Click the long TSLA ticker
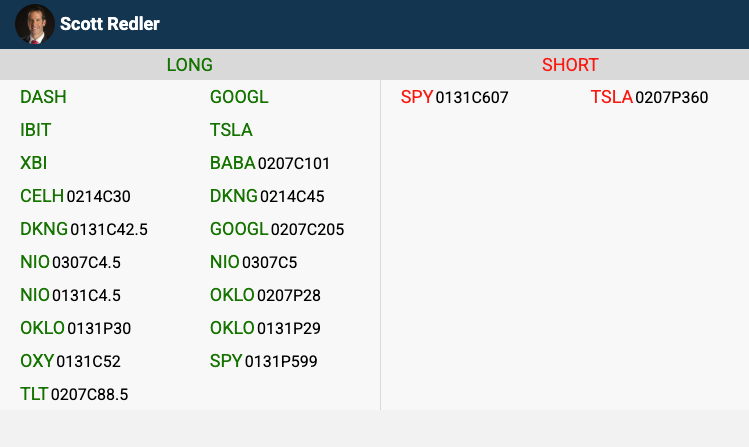Image resolution: width=749 pixels, height=447 pixels. coord(231,130)
